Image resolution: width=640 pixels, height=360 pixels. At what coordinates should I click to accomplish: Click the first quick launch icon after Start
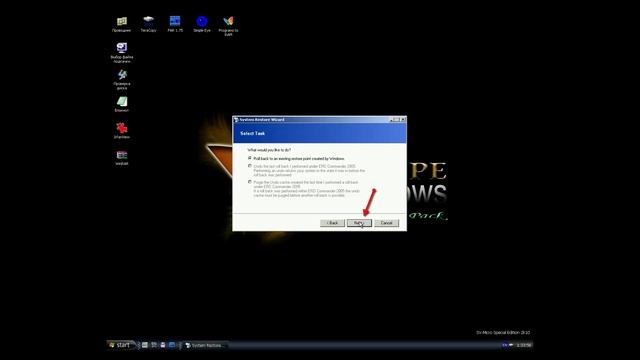pyautogui.click(x=145, y=345)
